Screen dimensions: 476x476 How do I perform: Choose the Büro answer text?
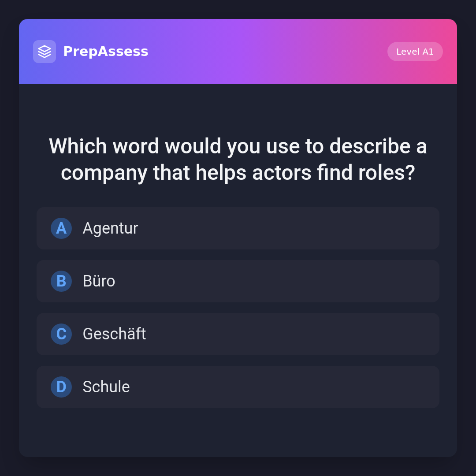point(99,281)
